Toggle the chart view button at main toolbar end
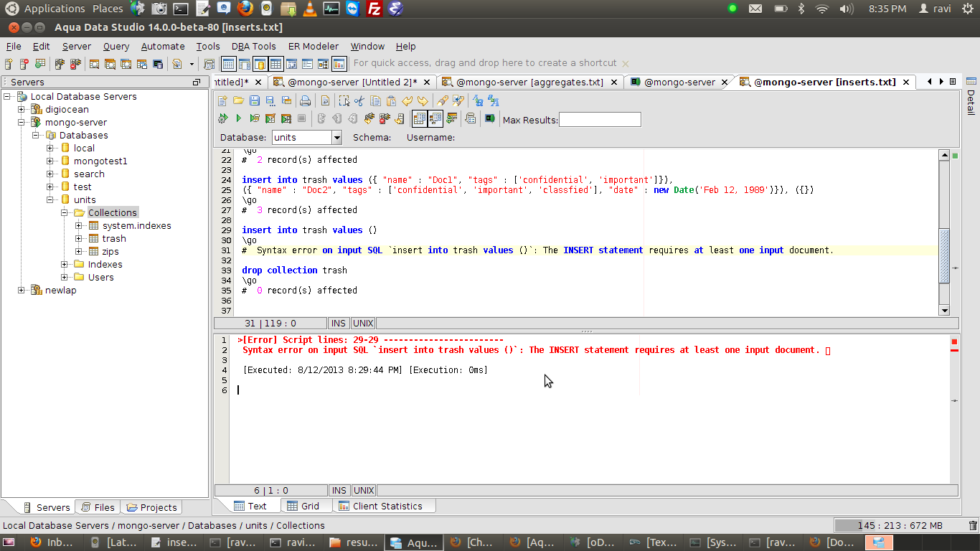 (339, 64)
